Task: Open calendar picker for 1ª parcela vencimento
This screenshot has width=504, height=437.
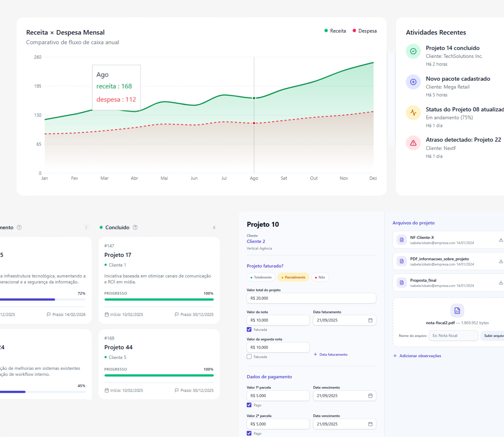Action: pyautogui.click(x=370, y=396)
